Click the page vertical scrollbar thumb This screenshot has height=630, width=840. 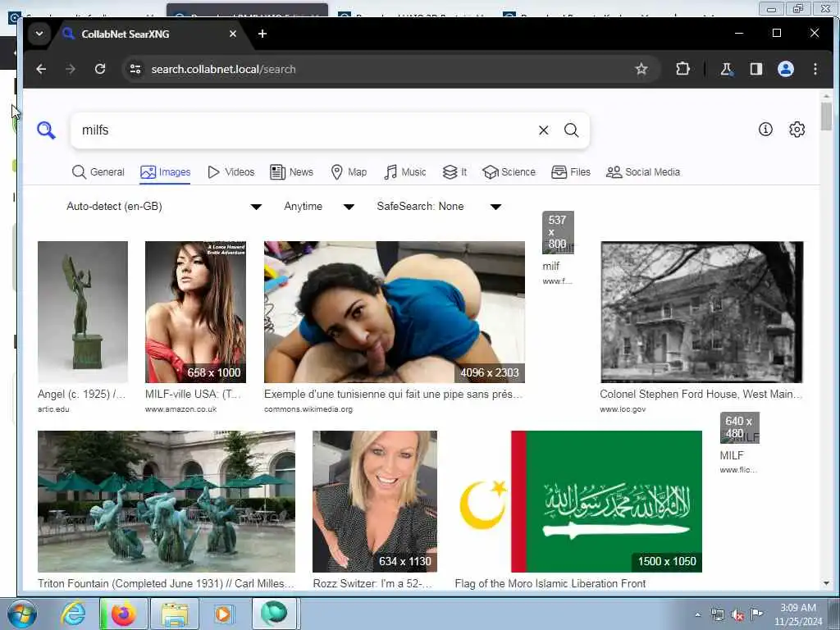click(826, 116)
